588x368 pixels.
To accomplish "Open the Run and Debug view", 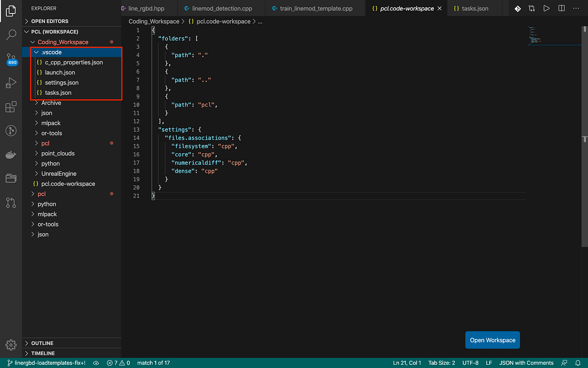I will [11, 83].
